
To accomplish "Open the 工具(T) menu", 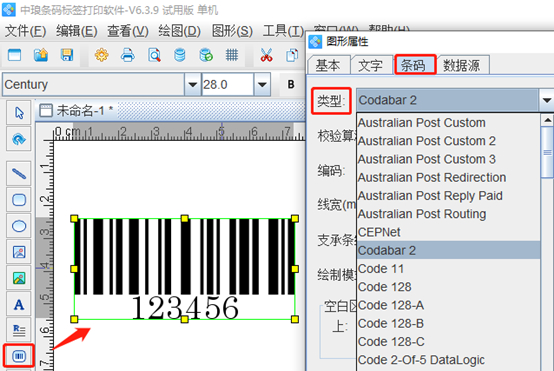I will click(x=283, y=31).
